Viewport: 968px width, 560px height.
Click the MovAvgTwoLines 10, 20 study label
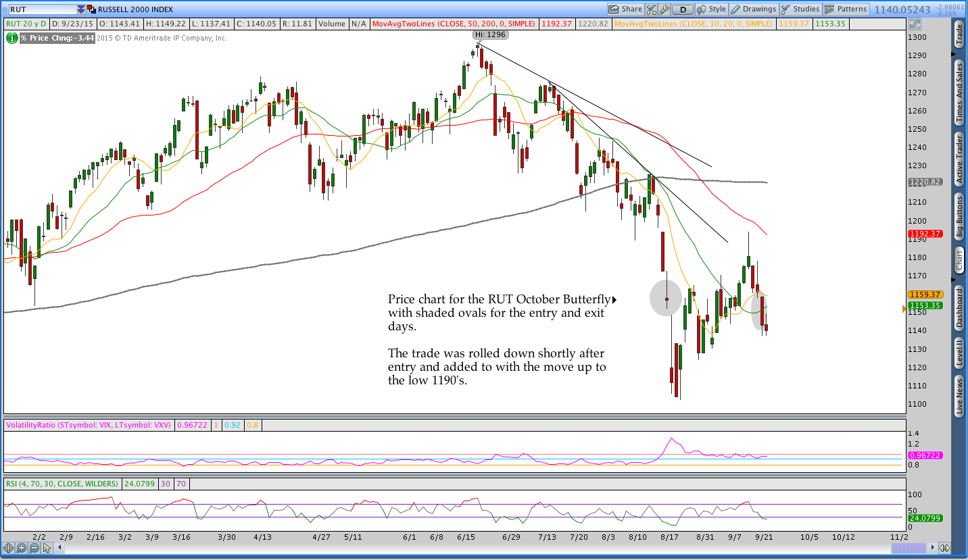pos(694,24)
